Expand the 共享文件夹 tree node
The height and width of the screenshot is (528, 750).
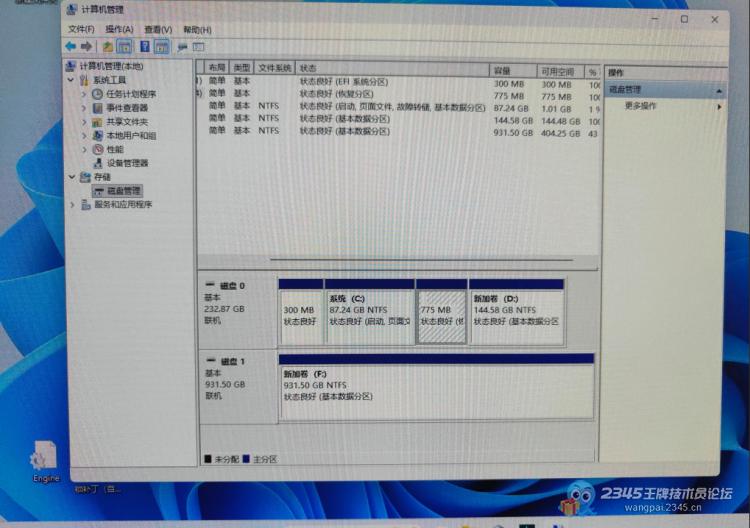(x=84, y=122)
